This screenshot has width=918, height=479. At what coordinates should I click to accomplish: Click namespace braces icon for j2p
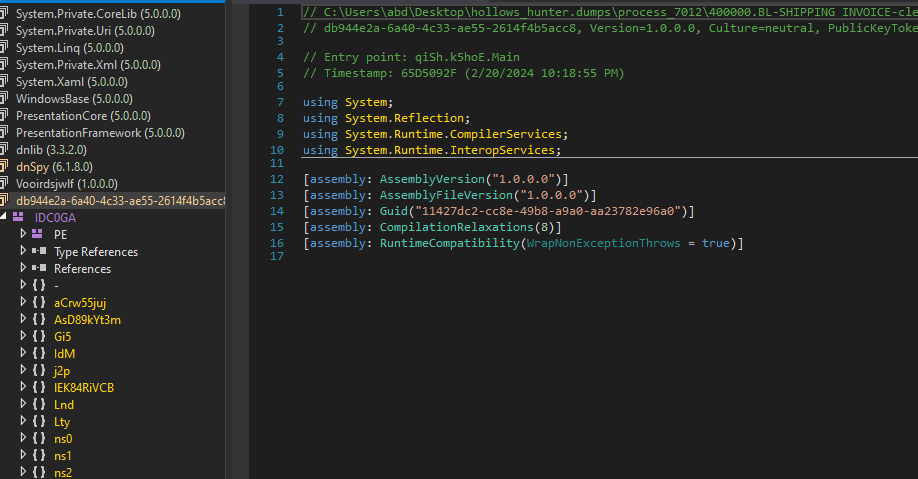click(39, 370)
